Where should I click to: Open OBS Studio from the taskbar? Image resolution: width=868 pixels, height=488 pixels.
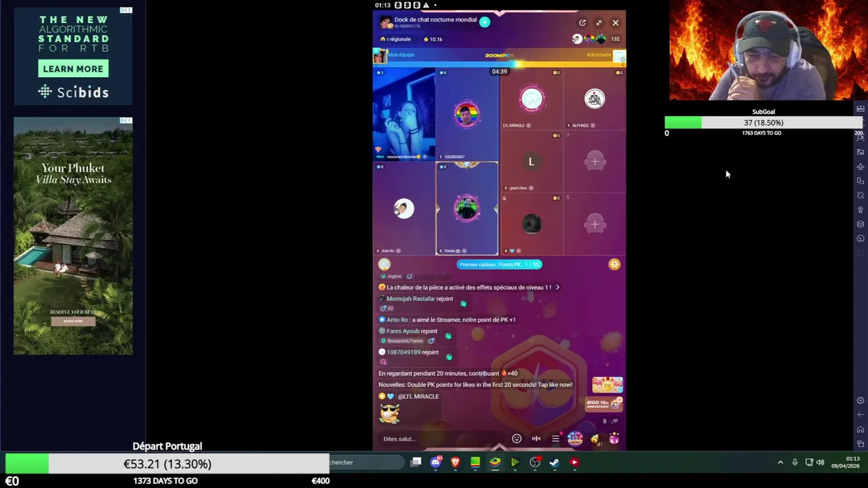[x=535, y=462]
